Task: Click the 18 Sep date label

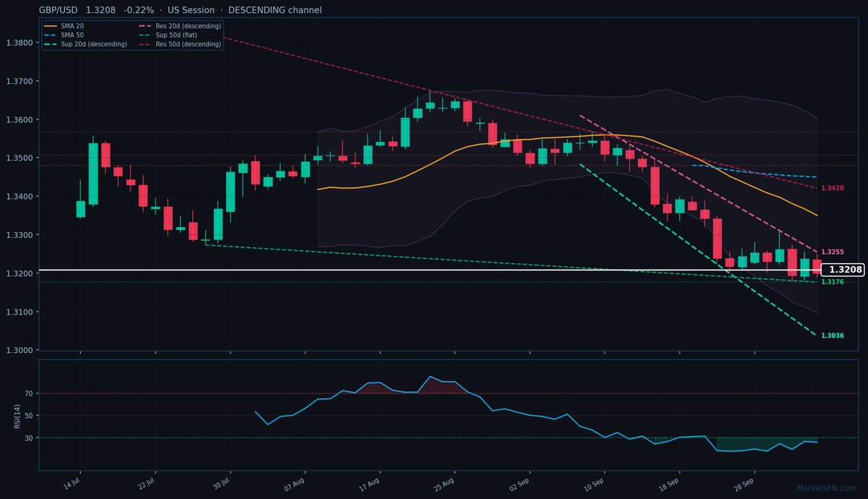Action: click(x=670, y=484)
